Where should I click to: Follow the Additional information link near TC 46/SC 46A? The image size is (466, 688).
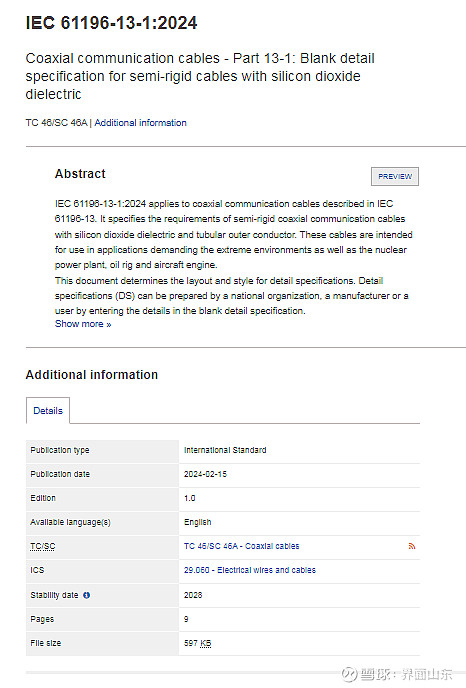(x=140, y=123)
